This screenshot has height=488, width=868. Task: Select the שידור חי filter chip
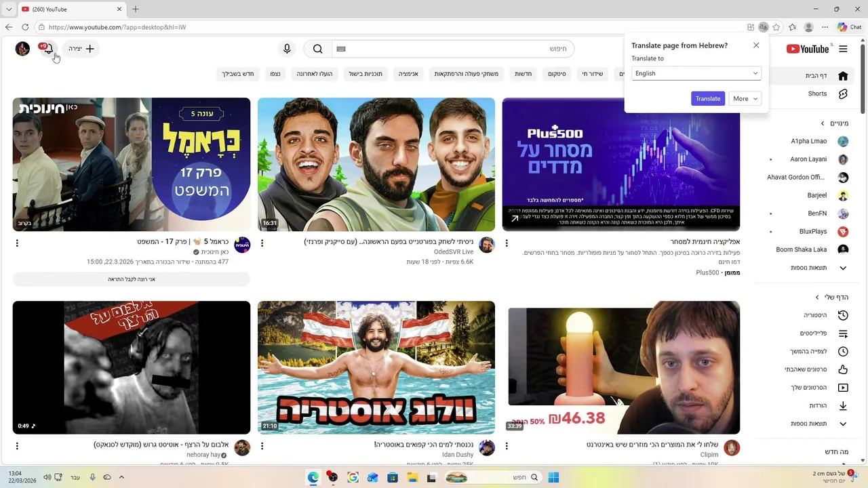tap(593, 73)
